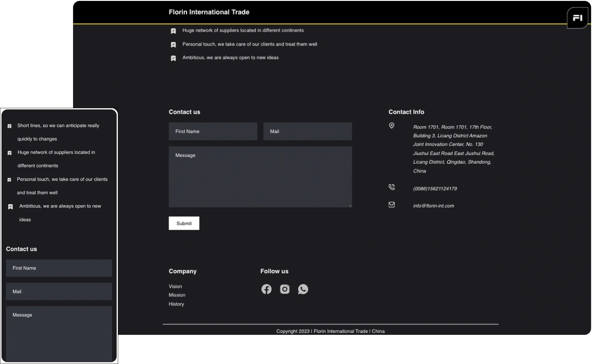Click mobile bookmark icon beside Short lines
The height and width of the screenshot is (364, 592).
pos(10,126)
